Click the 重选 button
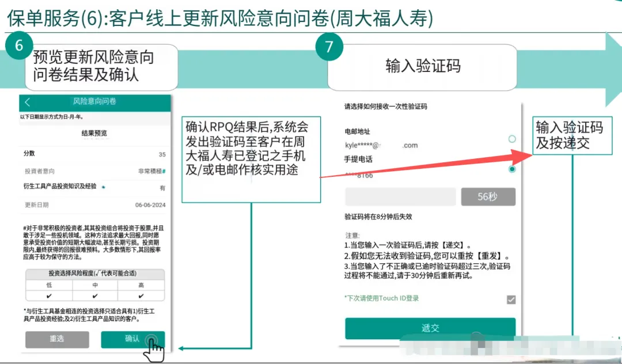622x364 pixels. (57, 339)
